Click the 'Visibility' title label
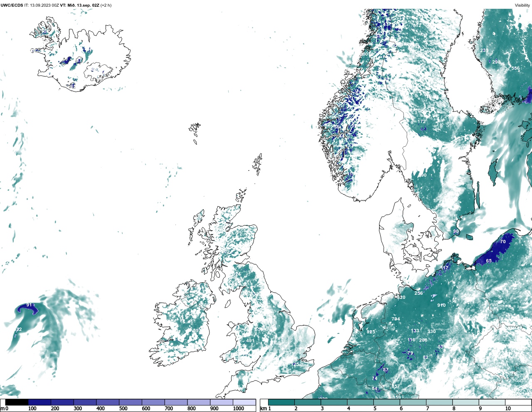The height and width of the screenshot is (412, 532). click(x=522, y=5)
